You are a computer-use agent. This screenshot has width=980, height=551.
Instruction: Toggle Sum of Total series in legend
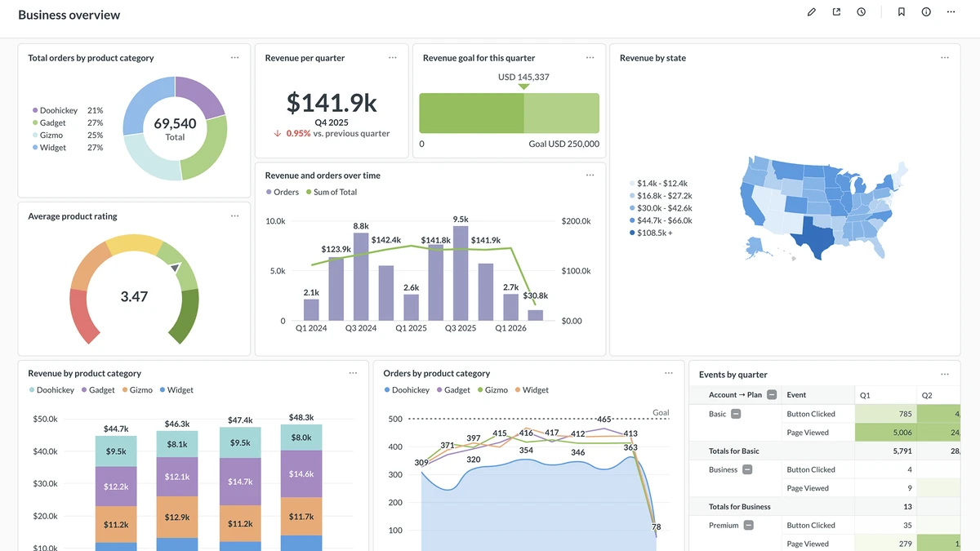332,192
